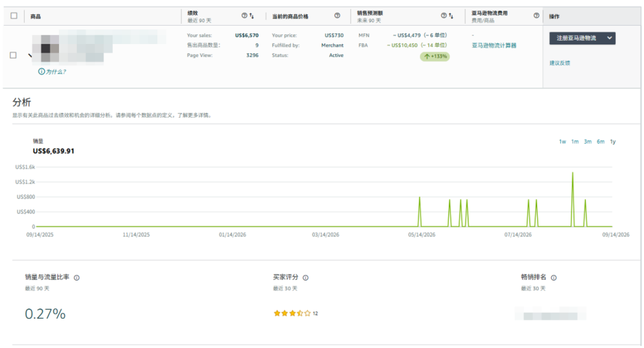
Task: Select the 3m chart range
Action: (x=588, y=141)
